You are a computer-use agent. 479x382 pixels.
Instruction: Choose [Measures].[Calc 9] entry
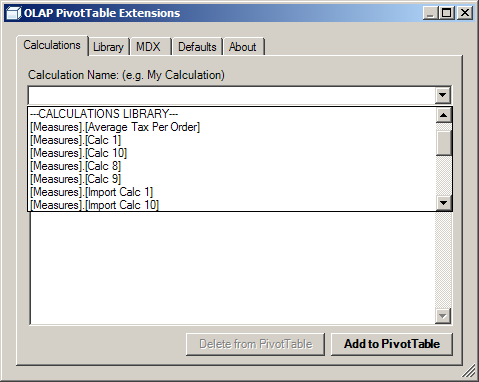(x=232, y=179)
